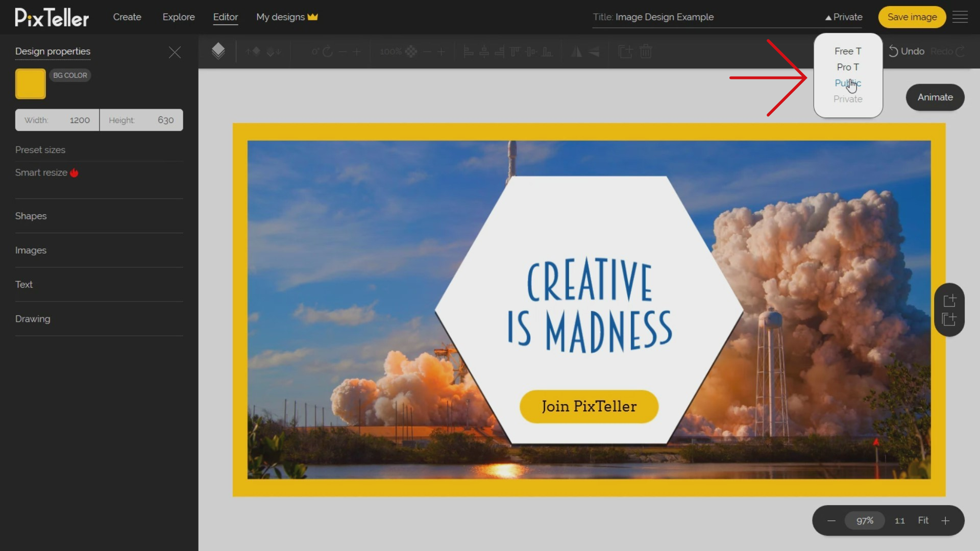980x551 pixels.
Task: Fit the canvas to screen
Action: (923, 520)
